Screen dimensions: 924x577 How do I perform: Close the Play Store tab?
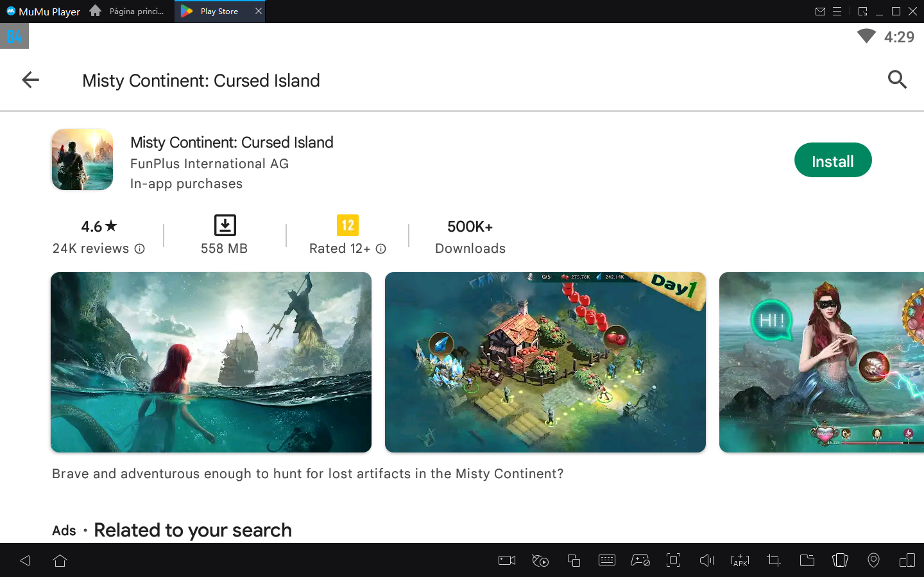coord(259,12)
